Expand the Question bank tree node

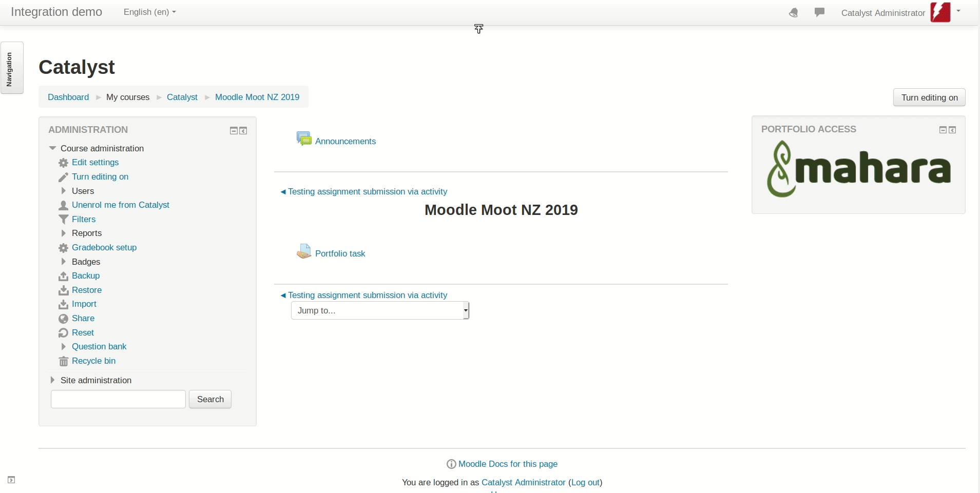(x=64, y=347)
